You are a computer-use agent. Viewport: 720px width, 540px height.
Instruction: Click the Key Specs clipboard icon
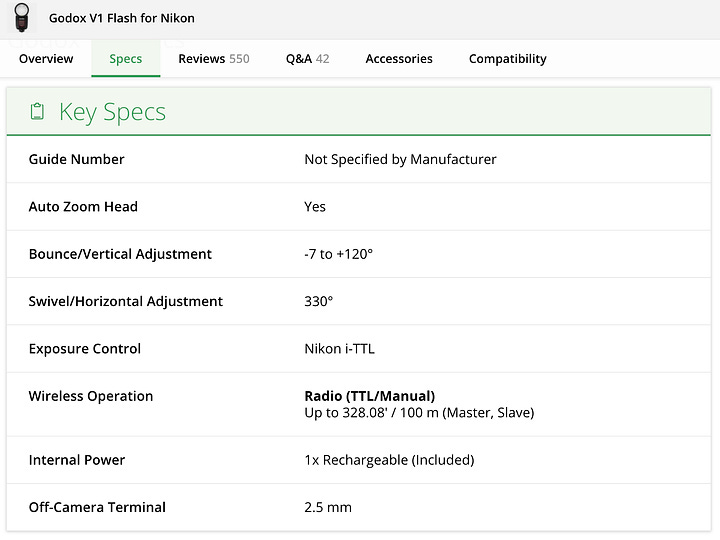pos(37,112)
